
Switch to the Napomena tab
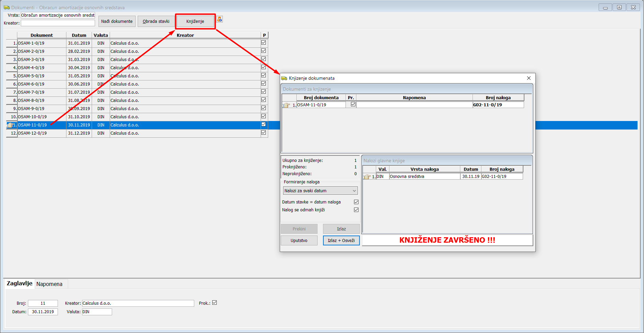pos(49,284)
